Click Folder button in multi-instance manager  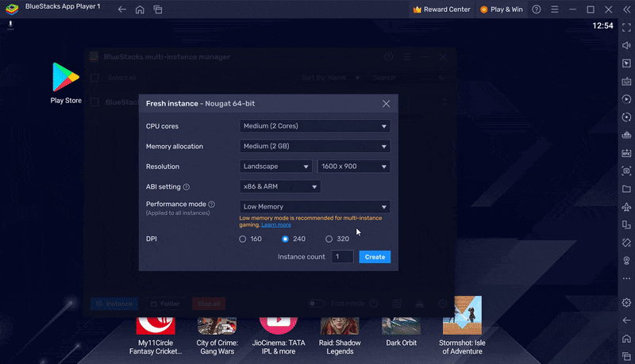click(x=165, y=304)
